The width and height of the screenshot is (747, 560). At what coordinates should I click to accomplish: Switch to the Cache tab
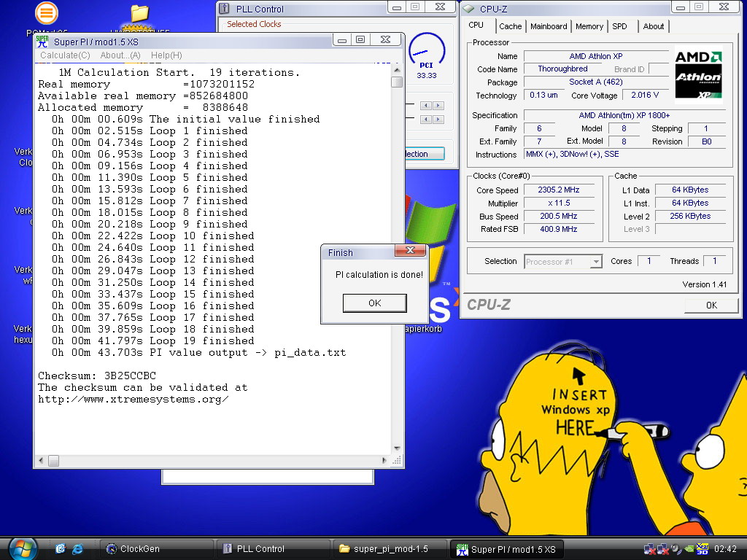click(x=510, y=26)
